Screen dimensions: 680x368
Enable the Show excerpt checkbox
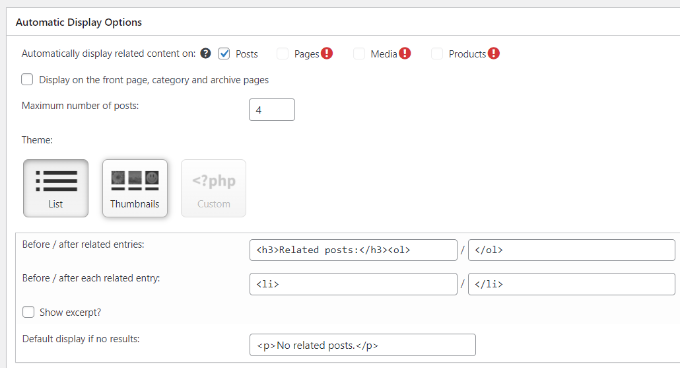coord(28,312)
